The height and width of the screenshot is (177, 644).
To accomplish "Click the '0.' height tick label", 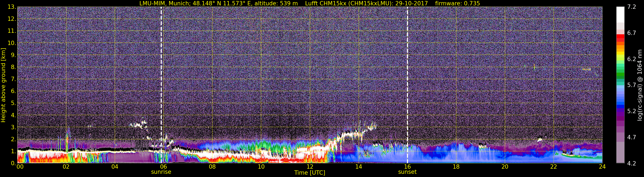I will 13,163.
